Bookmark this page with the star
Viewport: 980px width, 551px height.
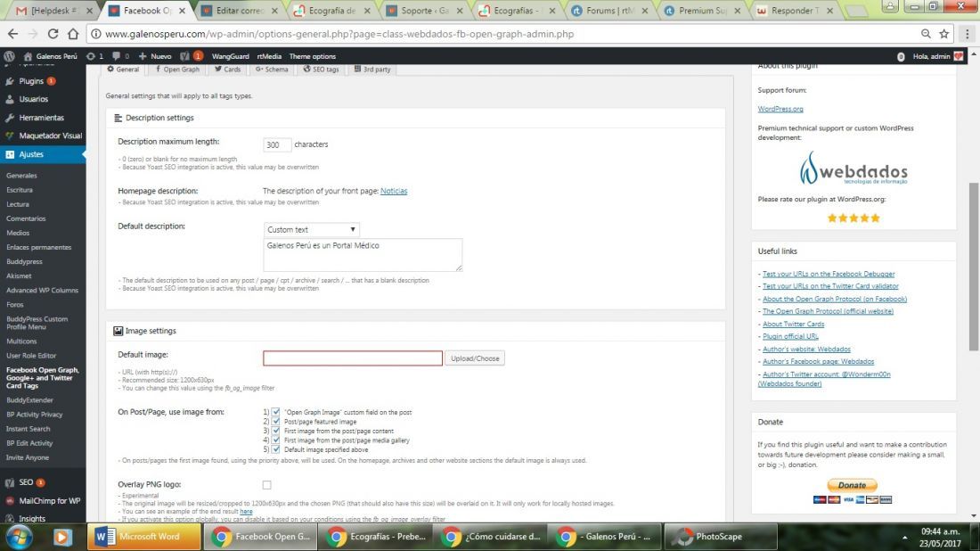click(943, 34)
